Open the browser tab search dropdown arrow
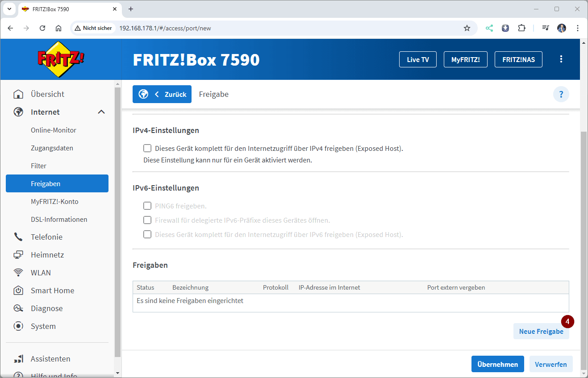 point(9,9)
